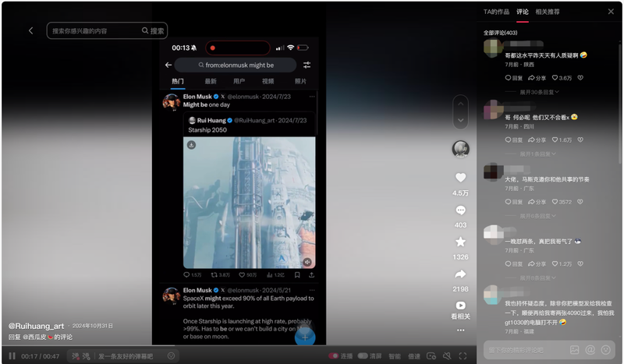Viewport: 624px width, 364px height.
Task: Click the picture-in-picture icon in player bar
Action: coord(431,356)
